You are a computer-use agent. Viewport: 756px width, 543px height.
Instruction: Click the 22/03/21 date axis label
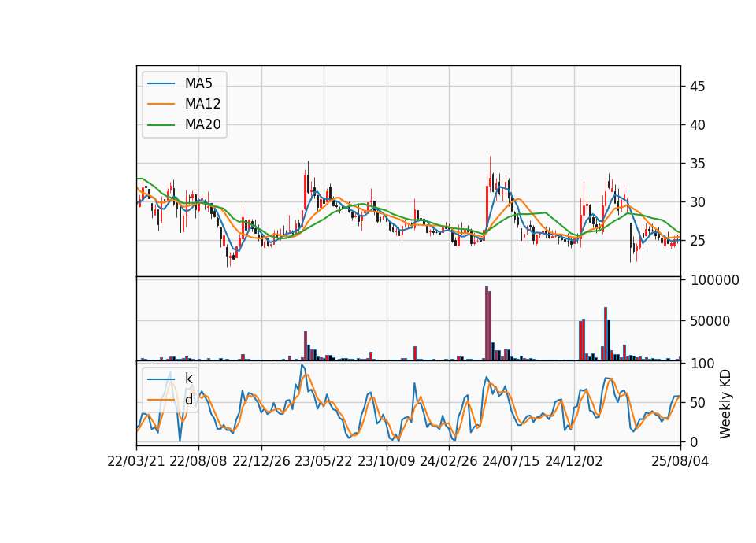pyautogui.click(x=136, y=461)
